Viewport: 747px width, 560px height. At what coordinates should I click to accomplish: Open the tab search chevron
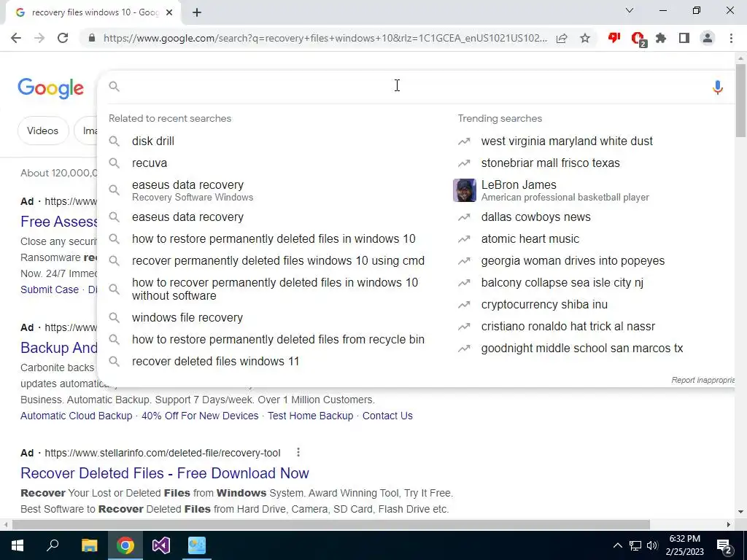click(x=630, y=10)
